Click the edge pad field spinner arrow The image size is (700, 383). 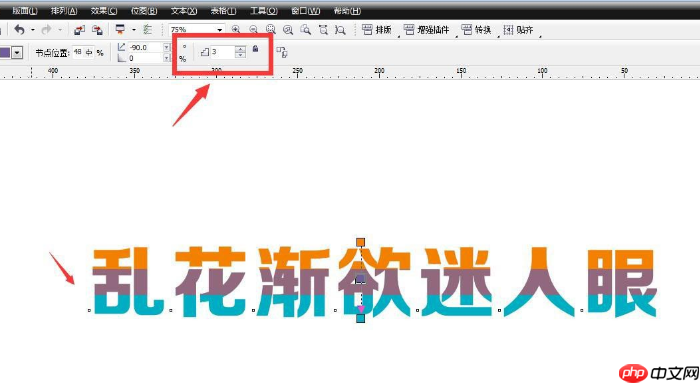coord(167,58)
